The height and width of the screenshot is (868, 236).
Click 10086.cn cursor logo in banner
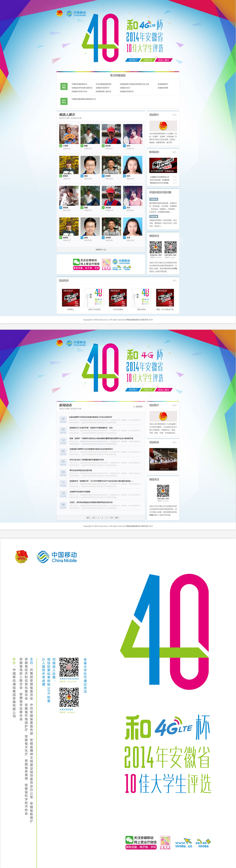click(117, 268)
